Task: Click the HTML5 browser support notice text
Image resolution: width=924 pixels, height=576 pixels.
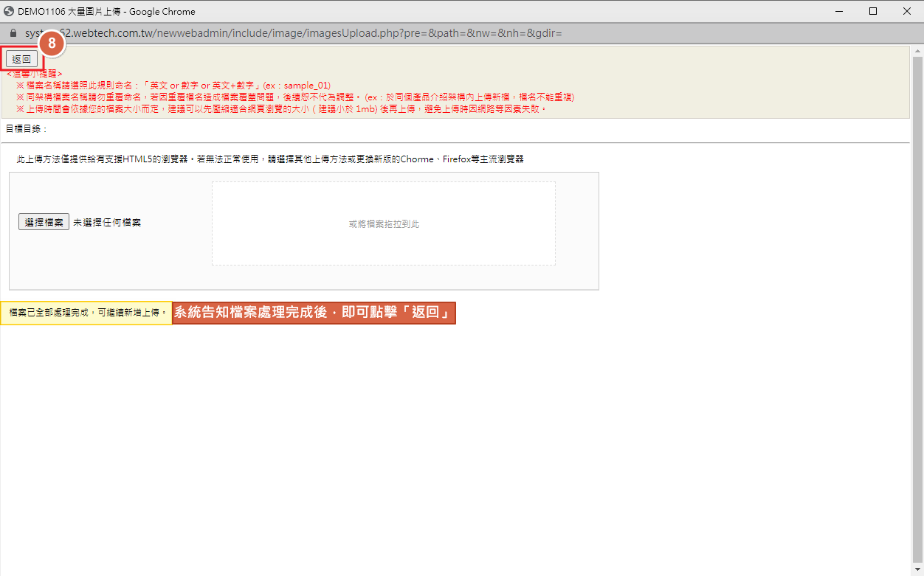Action: click(270, 159)
